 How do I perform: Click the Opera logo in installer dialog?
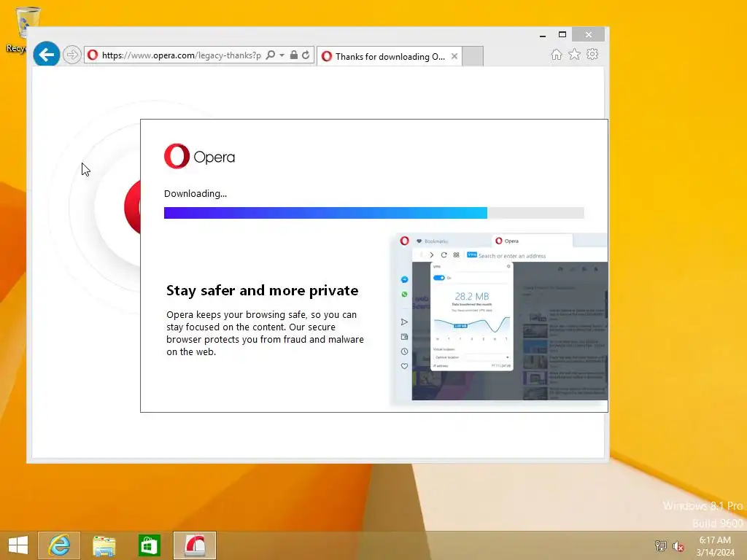[x=199, y=156]
